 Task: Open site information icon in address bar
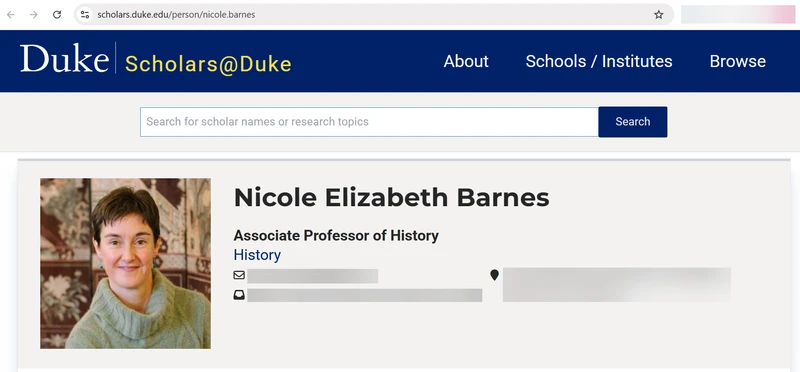85,15
